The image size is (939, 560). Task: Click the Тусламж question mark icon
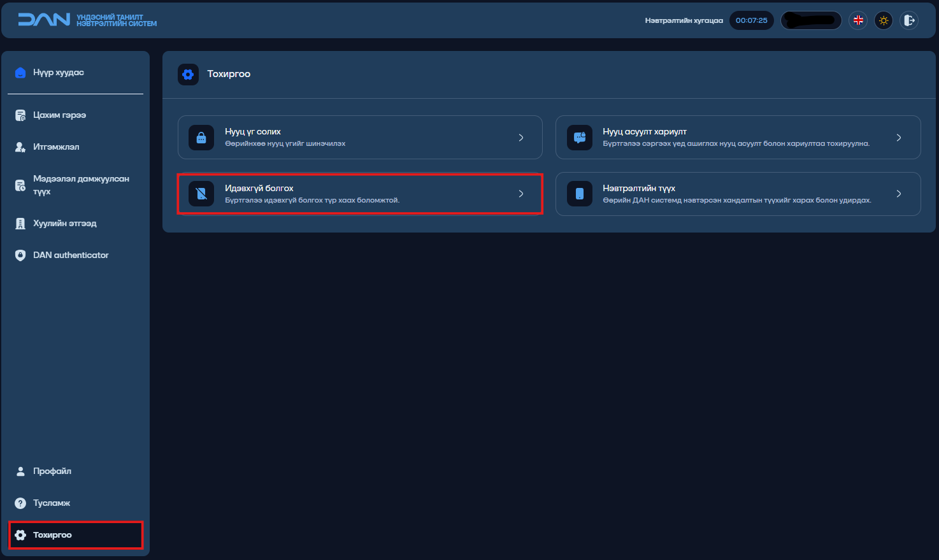20,503
